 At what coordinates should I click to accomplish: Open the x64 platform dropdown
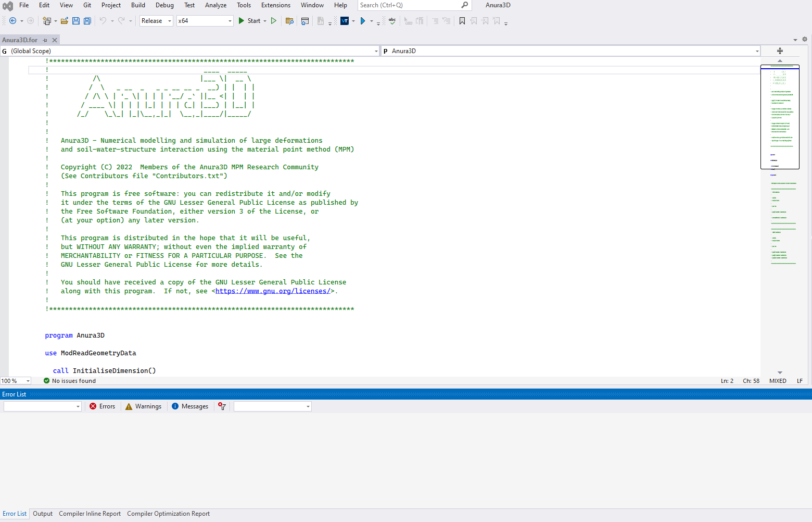point(205,21)
